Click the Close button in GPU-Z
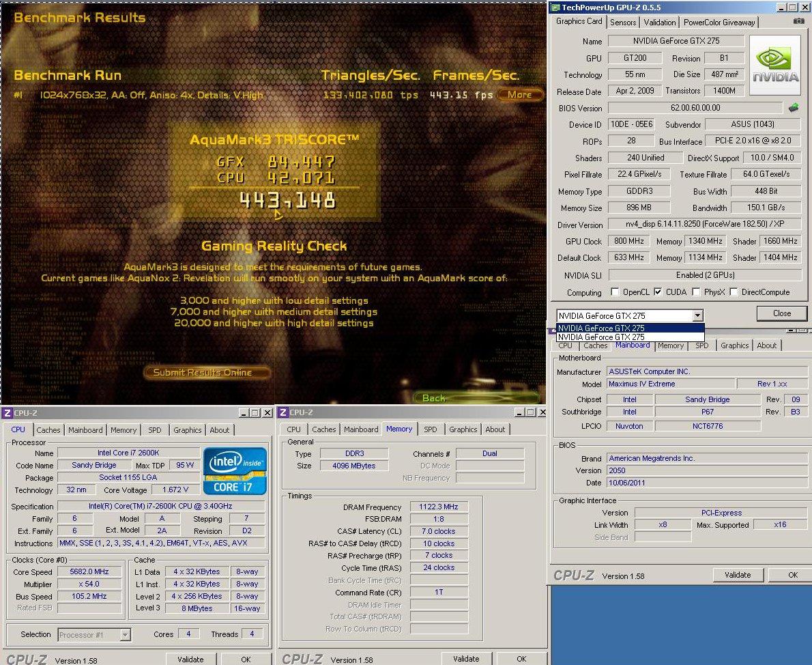Screen dimensions: 812x665 pyautogui.click(x=781, y=313)
